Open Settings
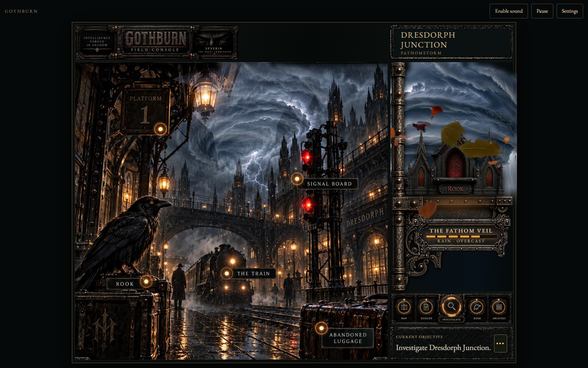Screen dimensions: 588x368 click(x=570, y=11)
